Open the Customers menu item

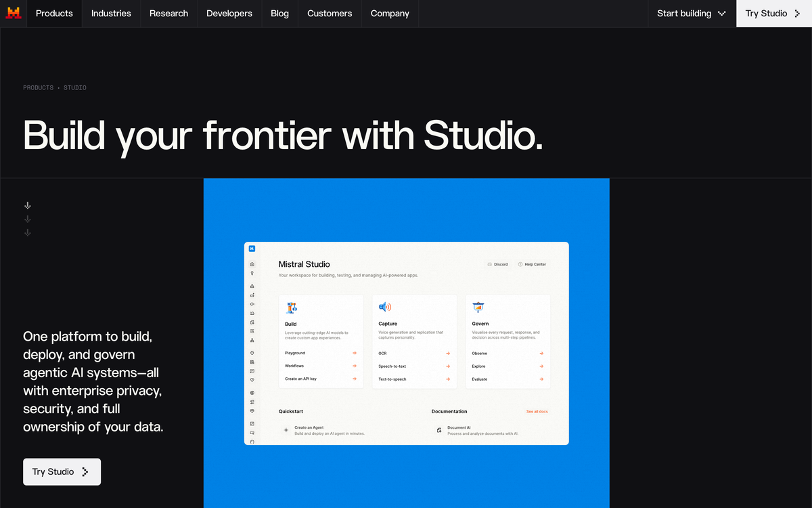(x=330, y=14)
